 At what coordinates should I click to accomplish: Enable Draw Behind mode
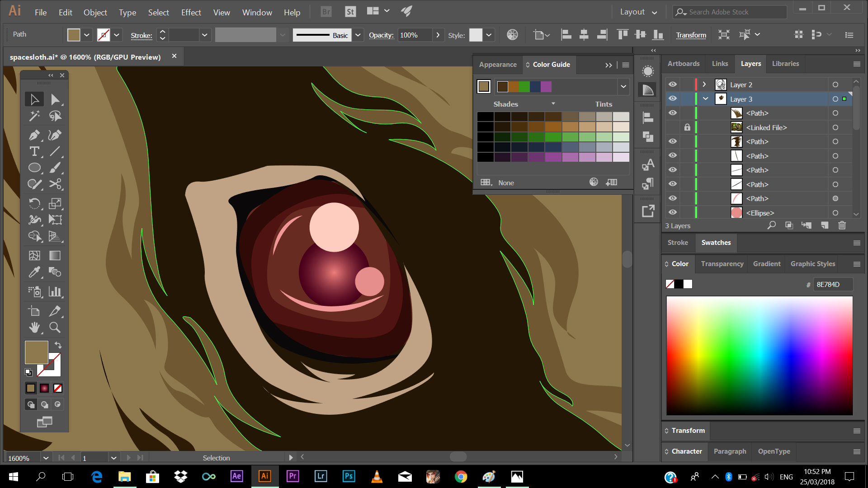44,404
